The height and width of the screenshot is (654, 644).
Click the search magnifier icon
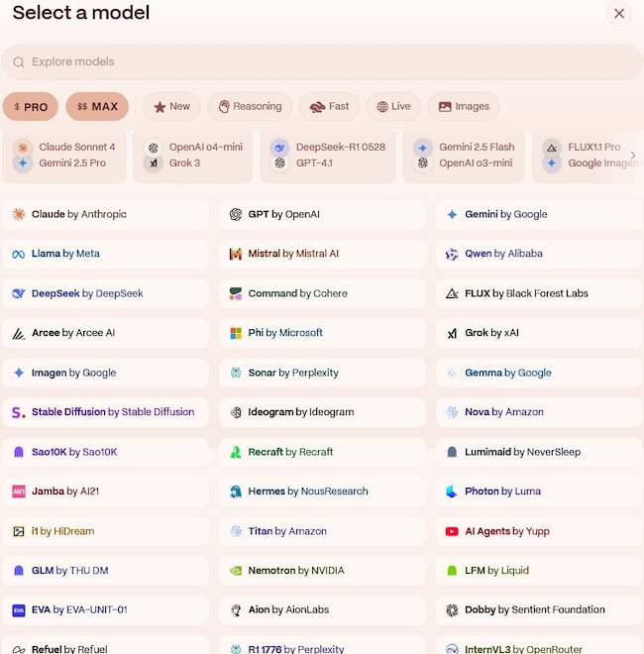point(19,62)
